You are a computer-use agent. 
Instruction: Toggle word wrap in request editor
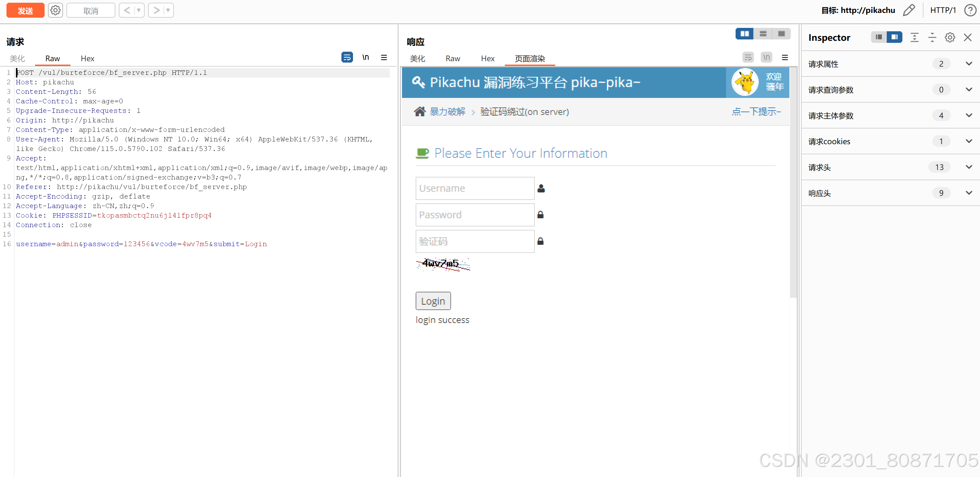pos(347,57)
